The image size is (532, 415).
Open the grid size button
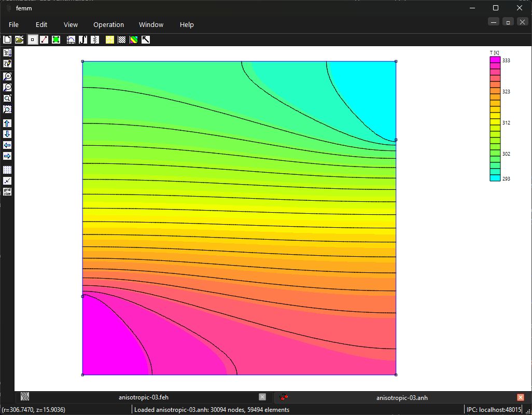7,192
